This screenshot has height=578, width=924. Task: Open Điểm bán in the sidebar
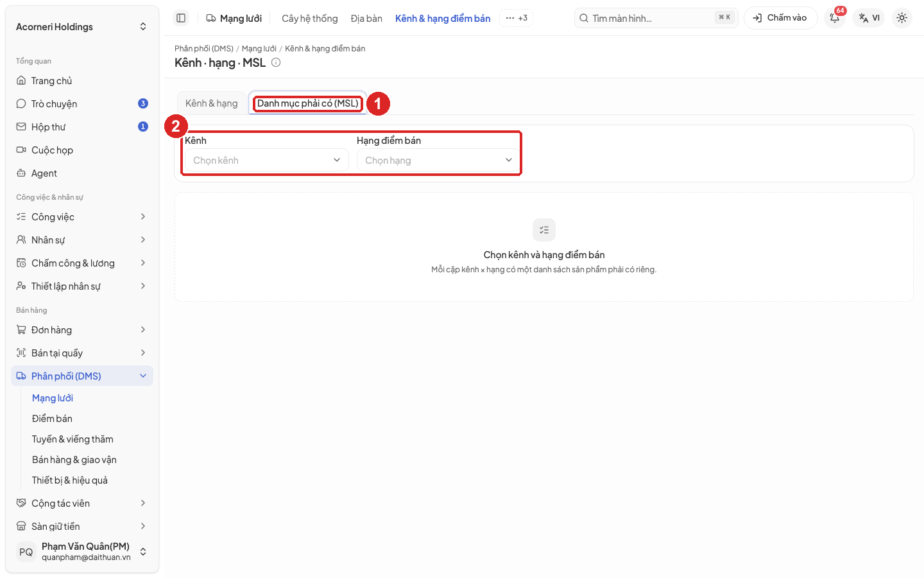click(x=52, y=419)
